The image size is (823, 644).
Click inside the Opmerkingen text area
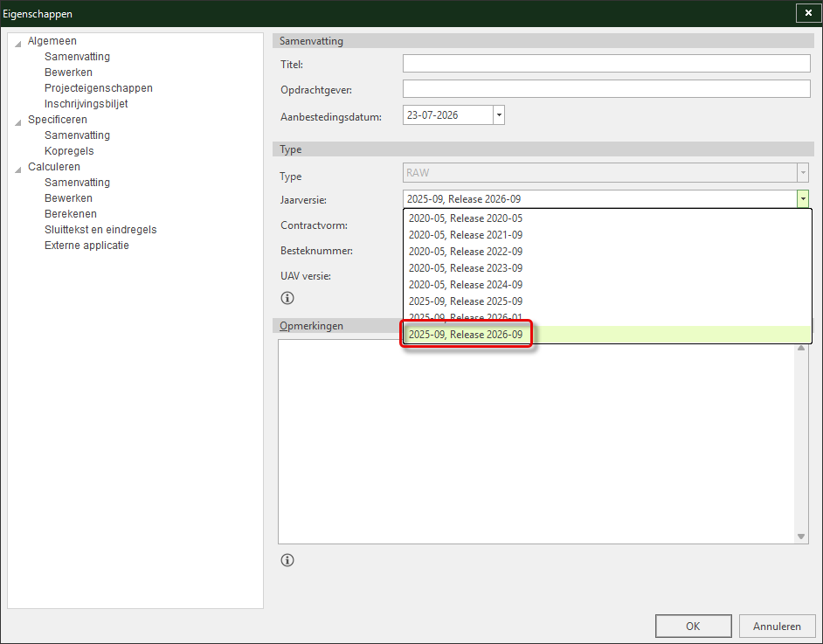pyautogui.click(x=537, y=441)
